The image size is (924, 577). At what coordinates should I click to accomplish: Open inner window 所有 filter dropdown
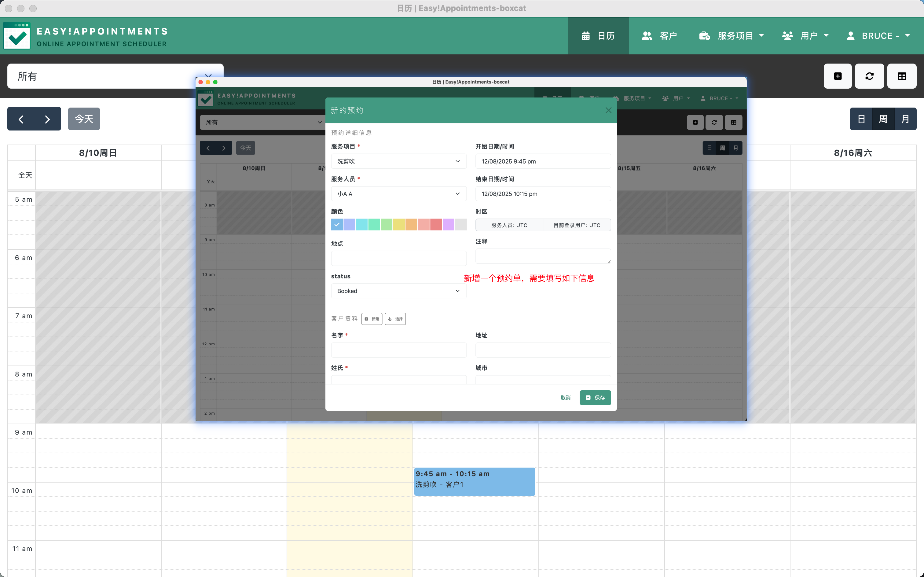click(x=262, y=123)
